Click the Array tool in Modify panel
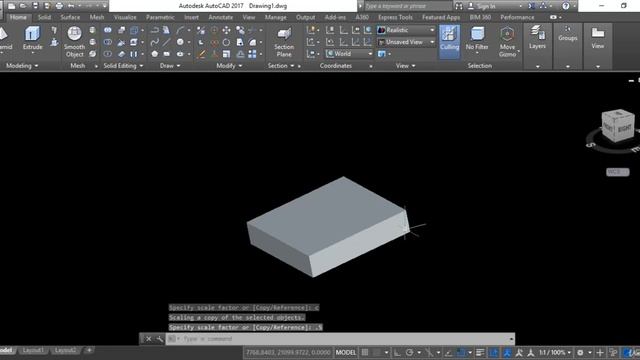 (x=252, y=54)
